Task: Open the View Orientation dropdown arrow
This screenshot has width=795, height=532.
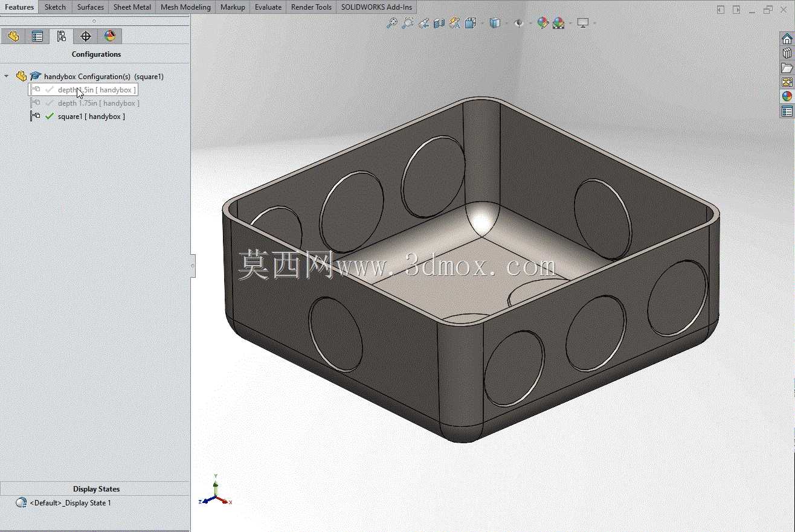Action: [x=481, y=24]
